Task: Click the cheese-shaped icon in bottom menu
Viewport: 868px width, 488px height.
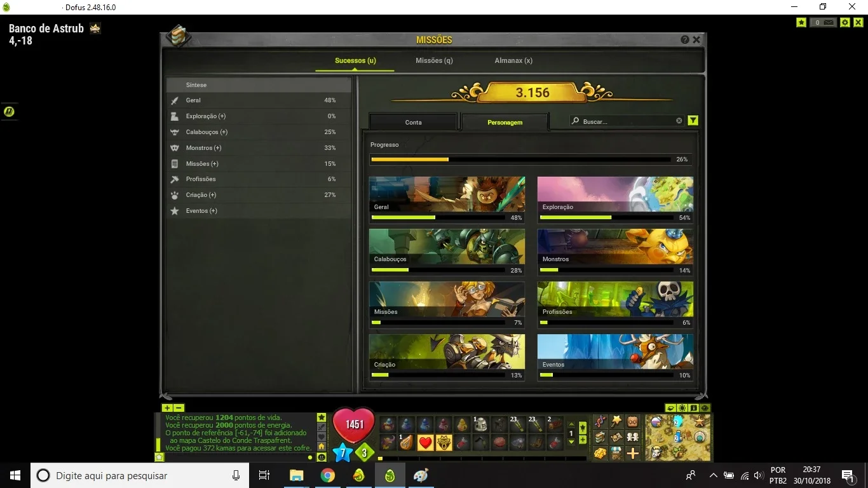Action: [600, 453]
